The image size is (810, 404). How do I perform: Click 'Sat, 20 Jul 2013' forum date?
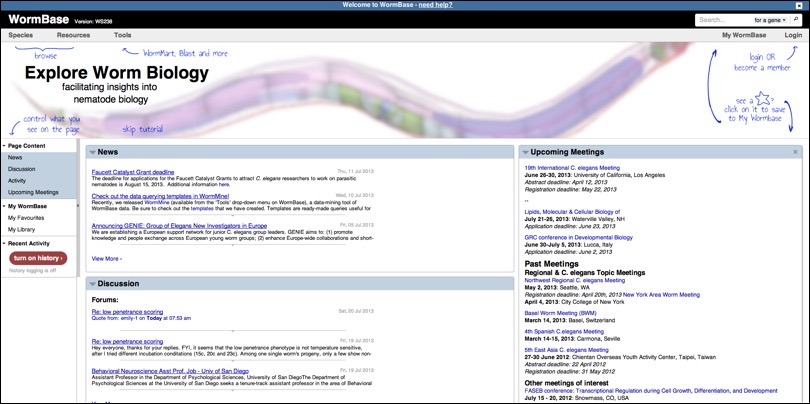pyautogui.click(x=356, y=312)
